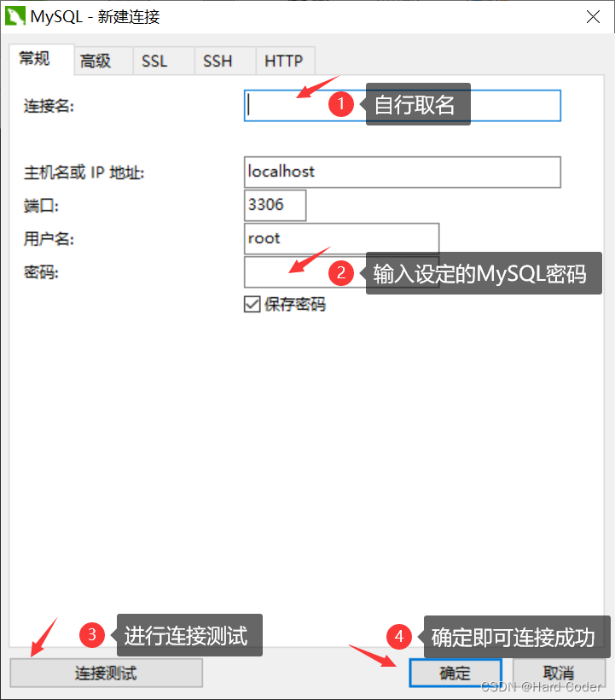Confirm with the 确定 button
This screenshot has height=700, width=615.
pos(455,673)
